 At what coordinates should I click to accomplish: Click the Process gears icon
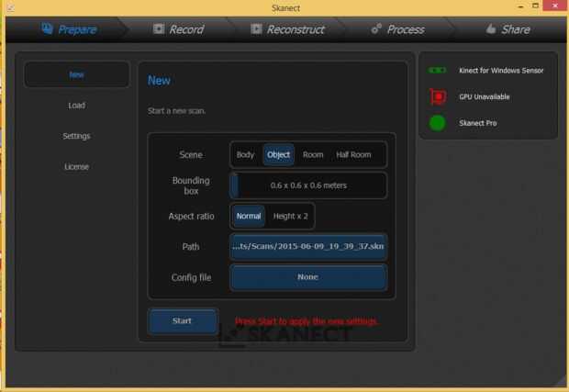coord(376,28)
